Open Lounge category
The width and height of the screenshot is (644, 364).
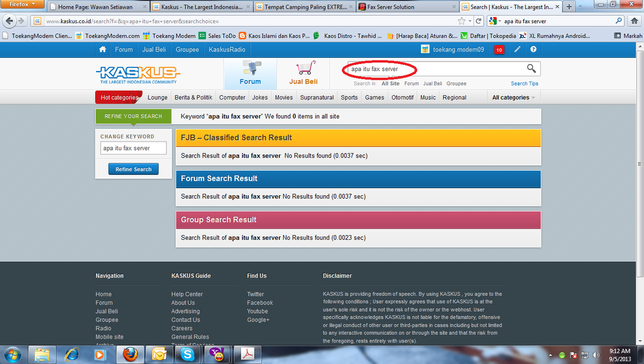[x=157, y=98]
